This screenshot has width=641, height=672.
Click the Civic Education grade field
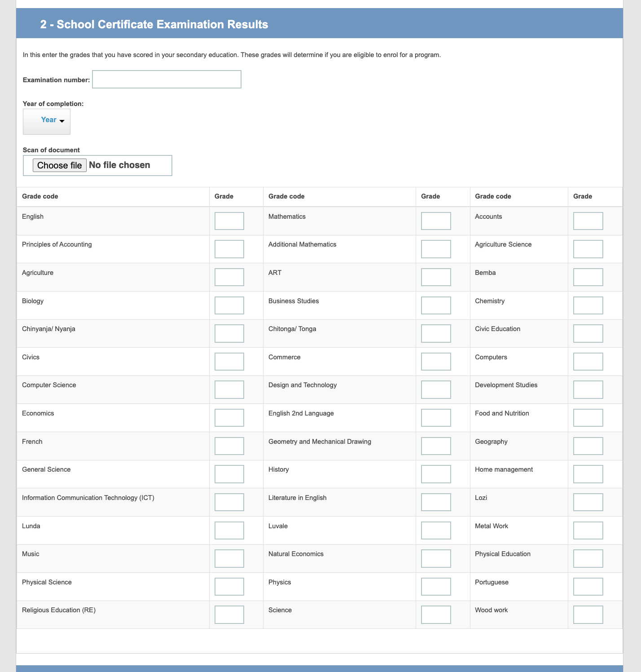[x=588, y=333]
